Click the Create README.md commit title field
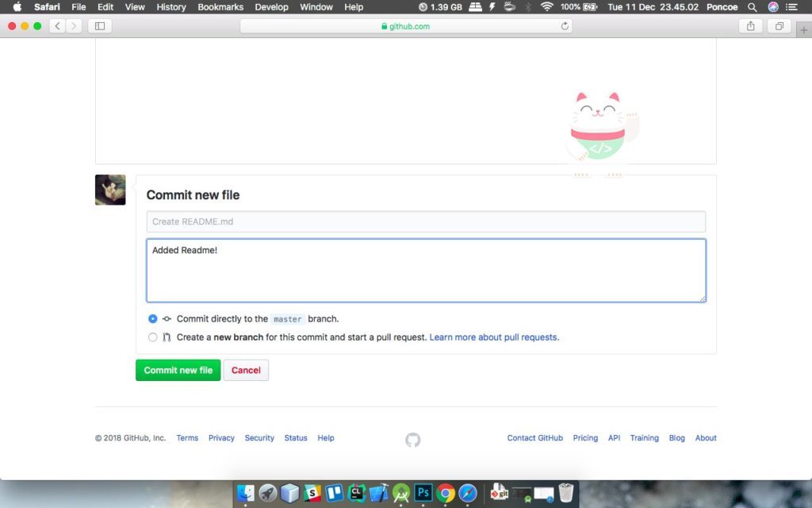Image resolution: width=812 pixels, height=508 pixels. pos(426,221)
